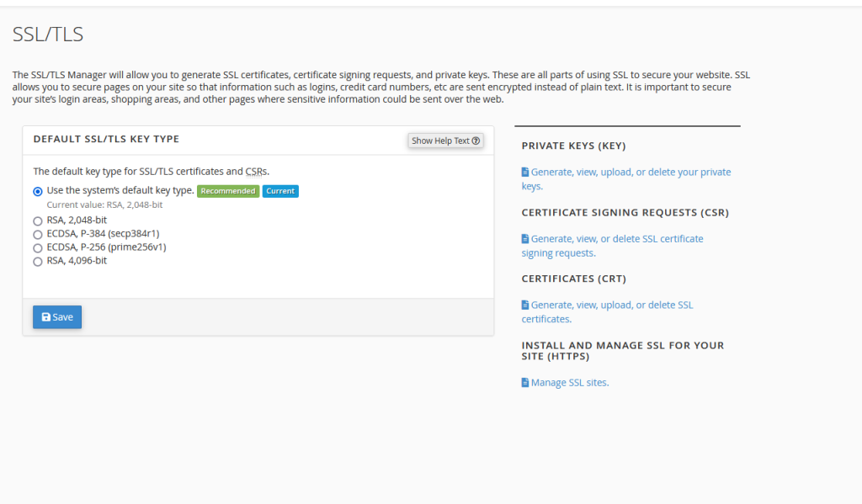This screenshot has width=862, height=504.
Task: Open the SSL certificate signing requests link
Action: point(616,239)
